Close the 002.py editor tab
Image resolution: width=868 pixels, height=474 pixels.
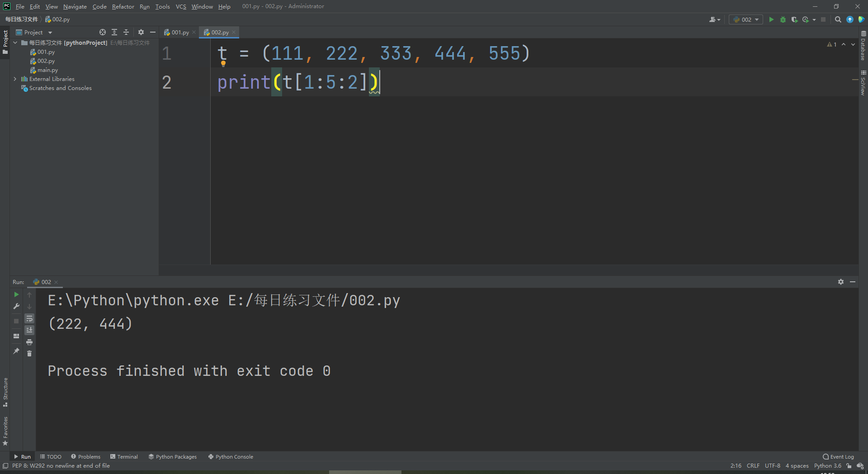pos(234,32)
